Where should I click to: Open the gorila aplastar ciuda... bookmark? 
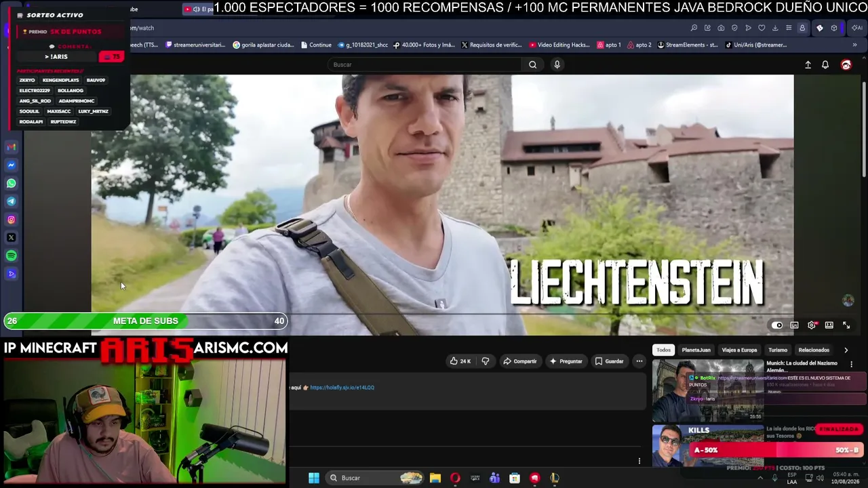(x=263, y=45)
